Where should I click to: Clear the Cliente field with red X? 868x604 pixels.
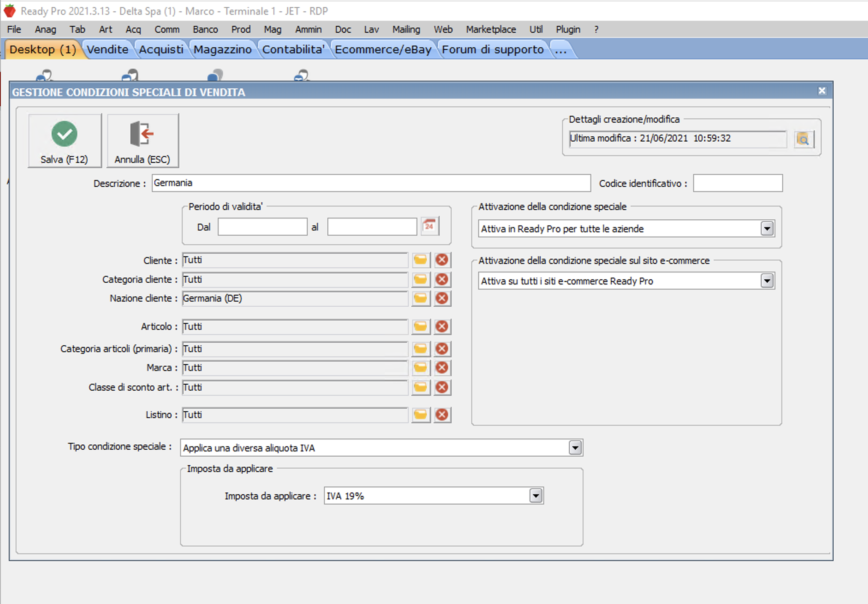[442, 260]
